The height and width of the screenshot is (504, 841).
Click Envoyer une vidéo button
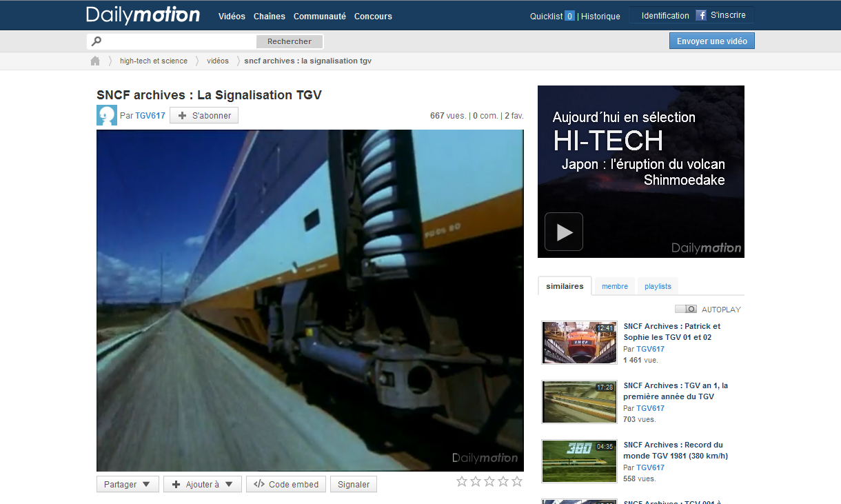[712, 41]
